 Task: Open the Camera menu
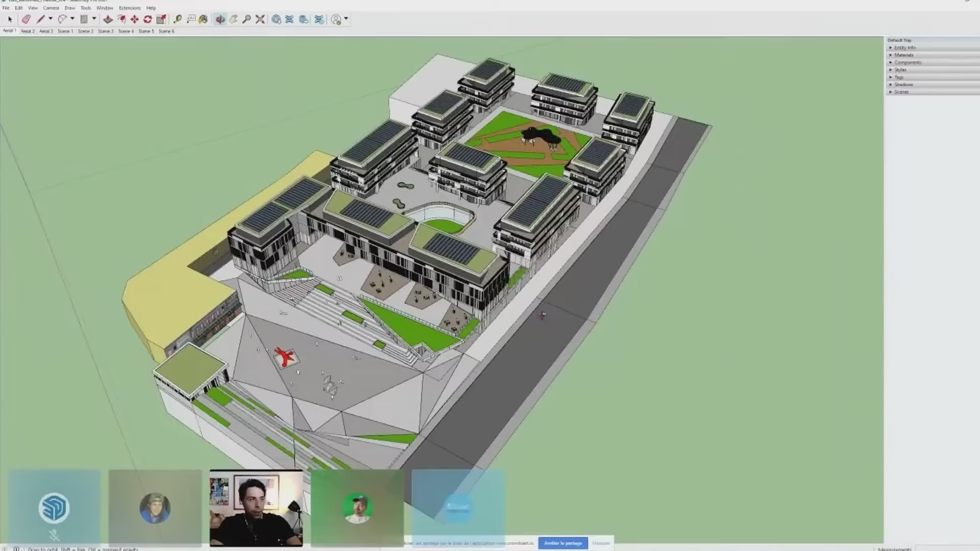coord(51,8)
